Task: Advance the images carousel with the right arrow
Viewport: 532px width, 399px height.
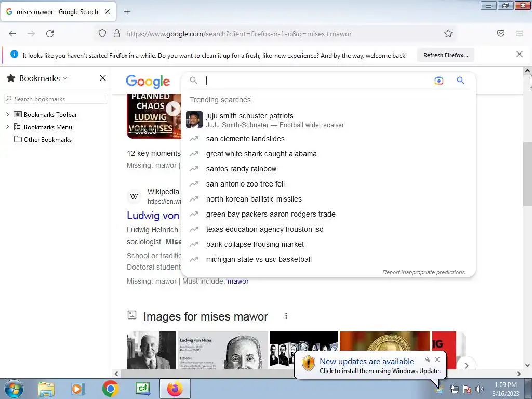Action: (x=467, y=365)
